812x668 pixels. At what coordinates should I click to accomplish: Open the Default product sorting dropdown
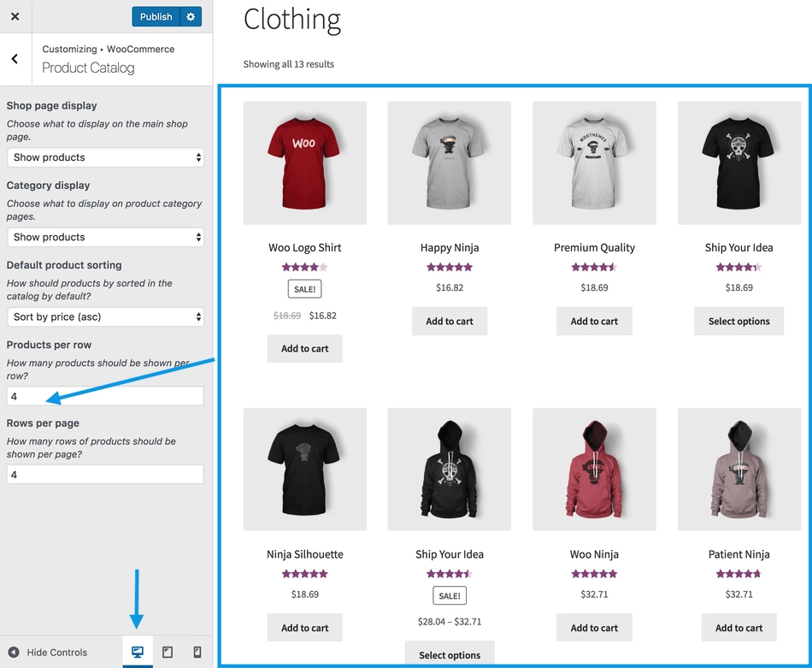click(106, 317)
